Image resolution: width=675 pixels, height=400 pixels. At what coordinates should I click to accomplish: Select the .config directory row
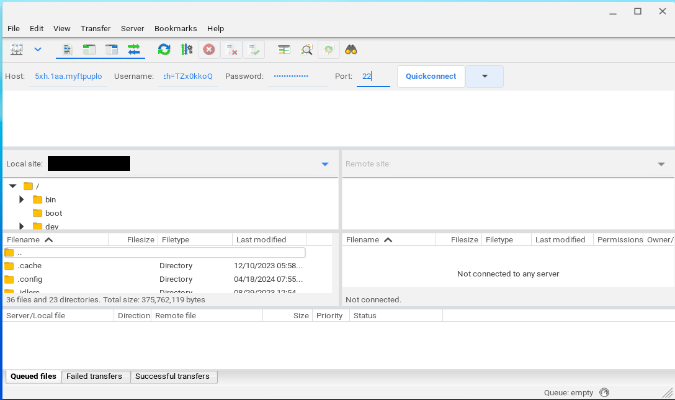(x=154, y=279)
